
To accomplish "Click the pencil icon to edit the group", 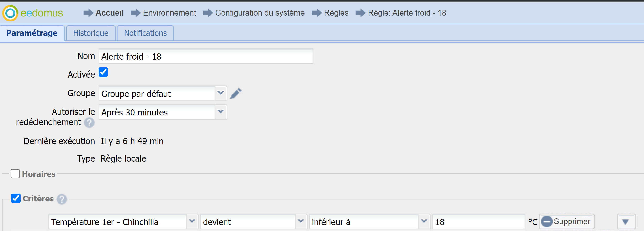I will pos(236,94).
